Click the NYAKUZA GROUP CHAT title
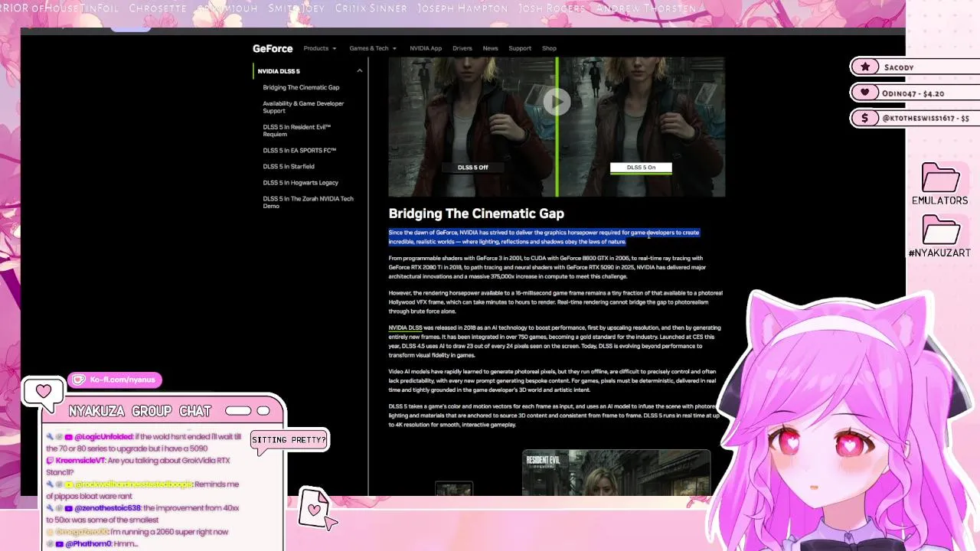980x551 pixels. coord(140,411)
